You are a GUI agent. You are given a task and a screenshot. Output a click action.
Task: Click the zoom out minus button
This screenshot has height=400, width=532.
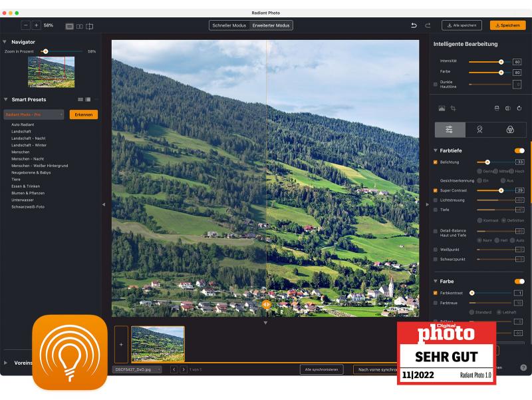click(25, 25)
